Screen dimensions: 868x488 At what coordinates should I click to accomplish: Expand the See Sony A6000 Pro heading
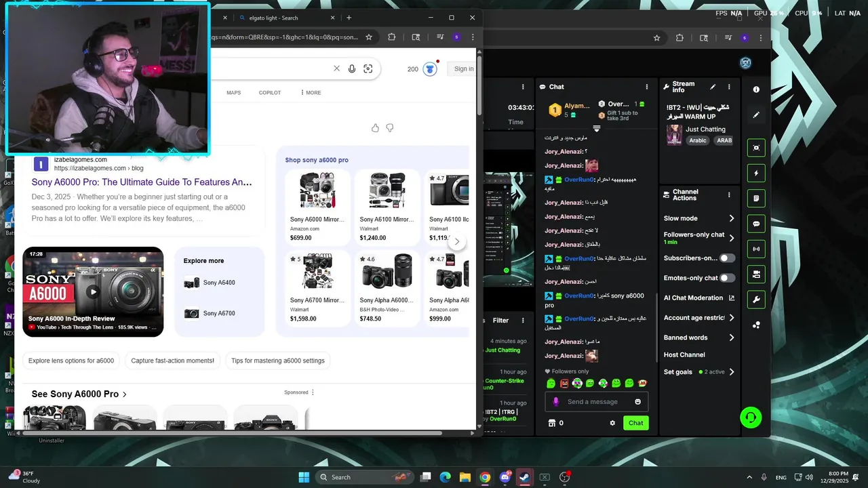[79, 394]
